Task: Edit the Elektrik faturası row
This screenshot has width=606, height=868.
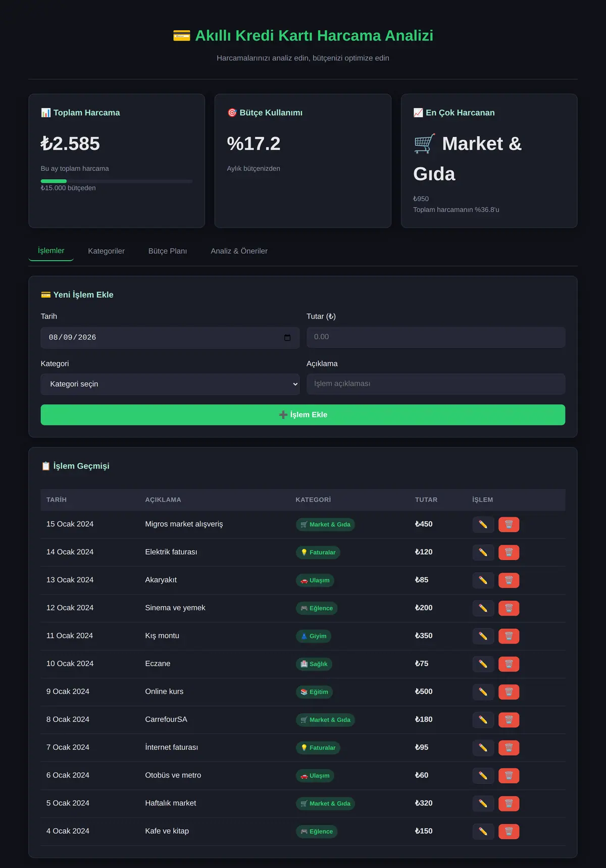Action: tap(483, 553)
